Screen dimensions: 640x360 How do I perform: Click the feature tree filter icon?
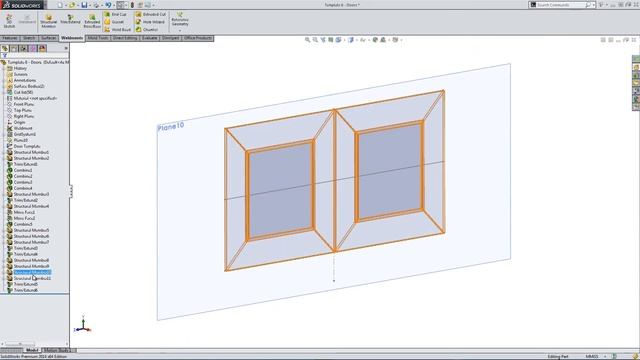coord(4,56)
